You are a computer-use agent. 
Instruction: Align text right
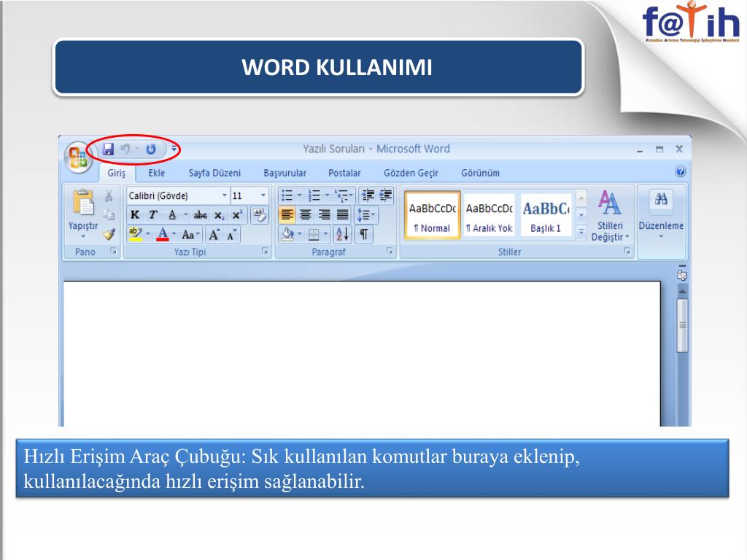(x=324, y=215)
